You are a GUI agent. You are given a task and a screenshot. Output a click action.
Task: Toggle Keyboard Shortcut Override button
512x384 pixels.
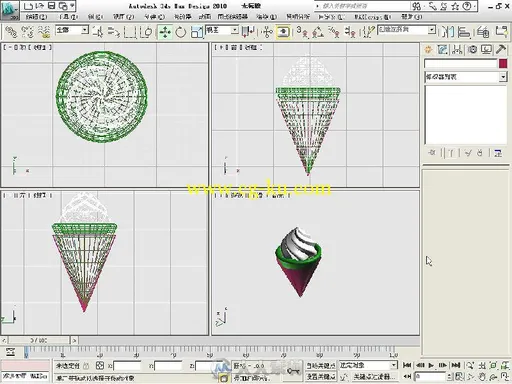(x=283, y=32)
